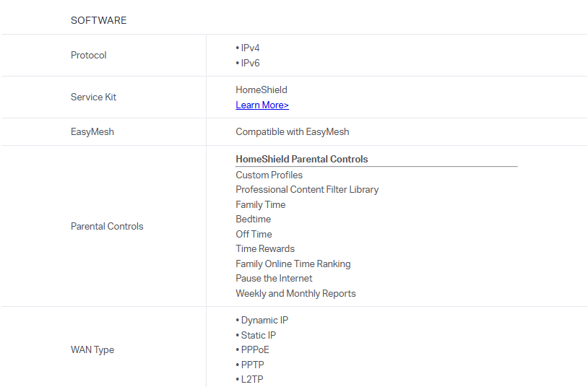Click the SOFTWARE section heading
Image resolution: width=588 pixels, height=387 pixels.
click(98, 20)
